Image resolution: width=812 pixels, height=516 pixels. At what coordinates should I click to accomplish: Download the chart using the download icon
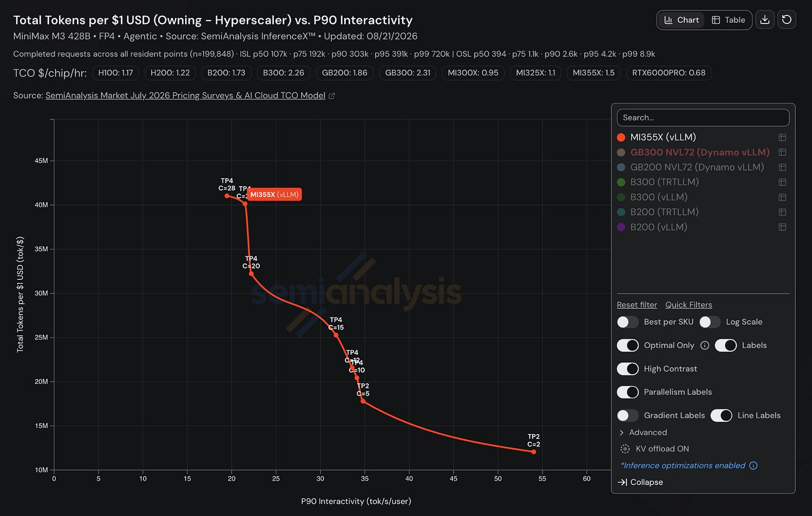[x=765, y=20]
